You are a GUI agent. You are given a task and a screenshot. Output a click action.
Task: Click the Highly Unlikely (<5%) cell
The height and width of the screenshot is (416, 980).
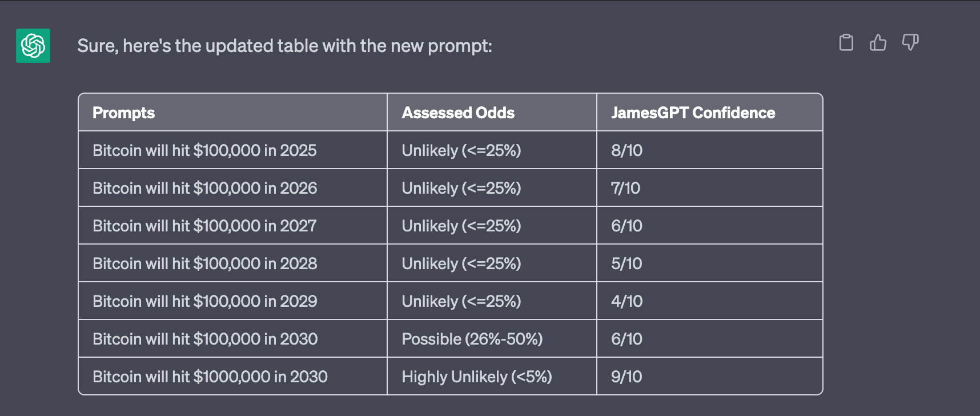click(x=492, y=377)
